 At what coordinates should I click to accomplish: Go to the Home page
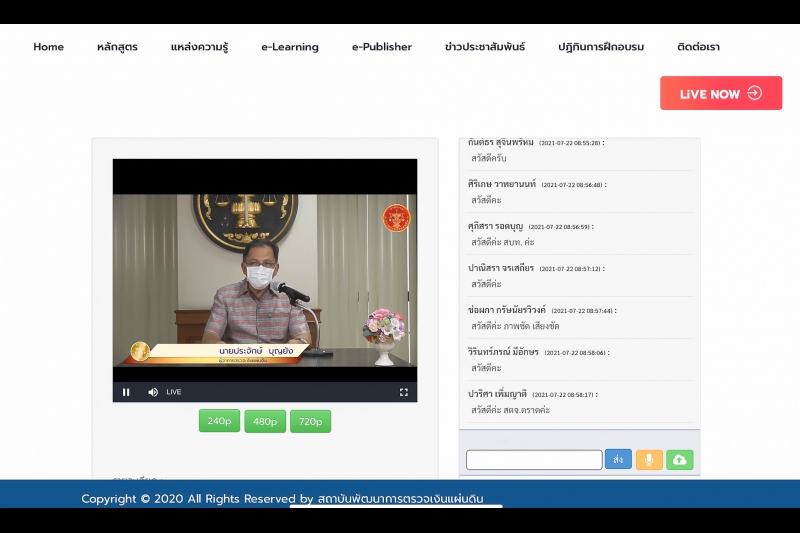coord(48,47)
